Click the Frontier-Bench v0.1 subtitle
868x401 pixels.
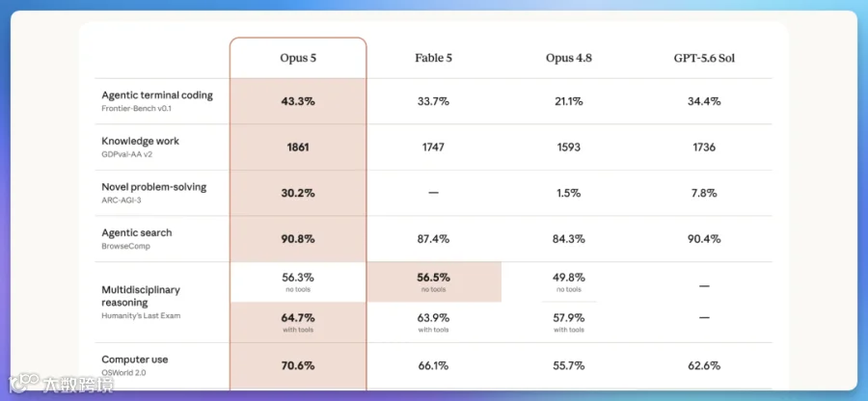pos(136,108)
